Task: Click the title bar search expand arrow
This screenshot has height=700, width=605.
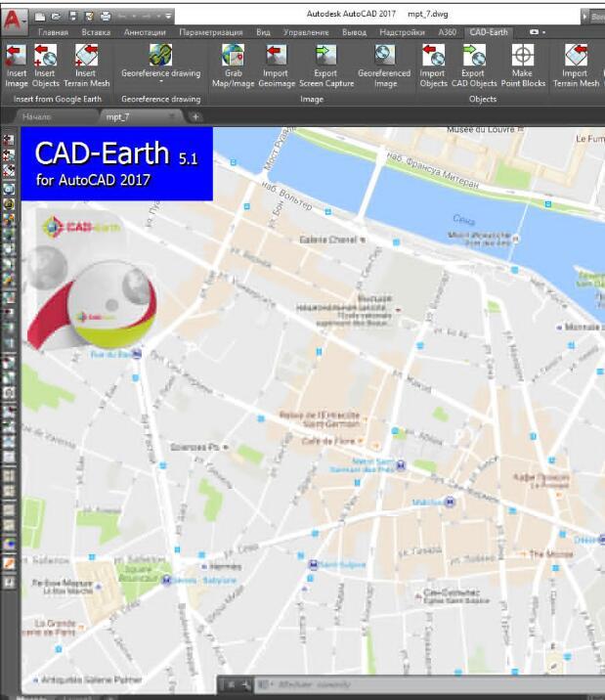Action: pos(584,17)
